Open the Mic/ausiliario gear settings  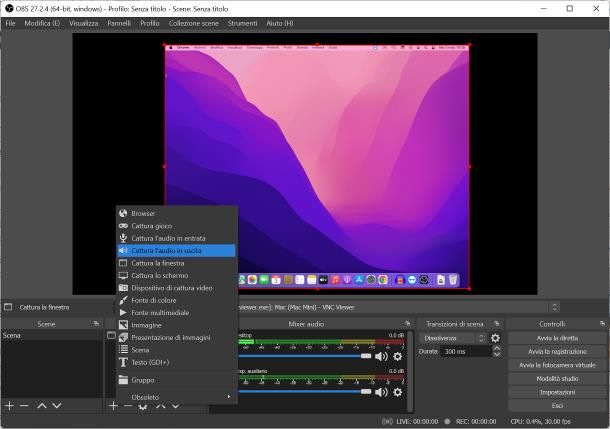(397, 392)
